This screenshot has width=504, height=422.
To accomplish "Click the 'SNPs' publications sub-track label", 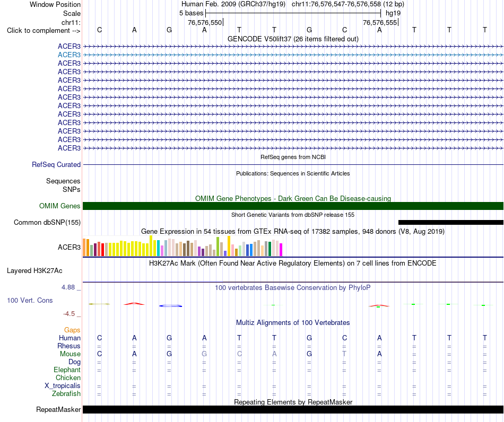I will (72, 189).
